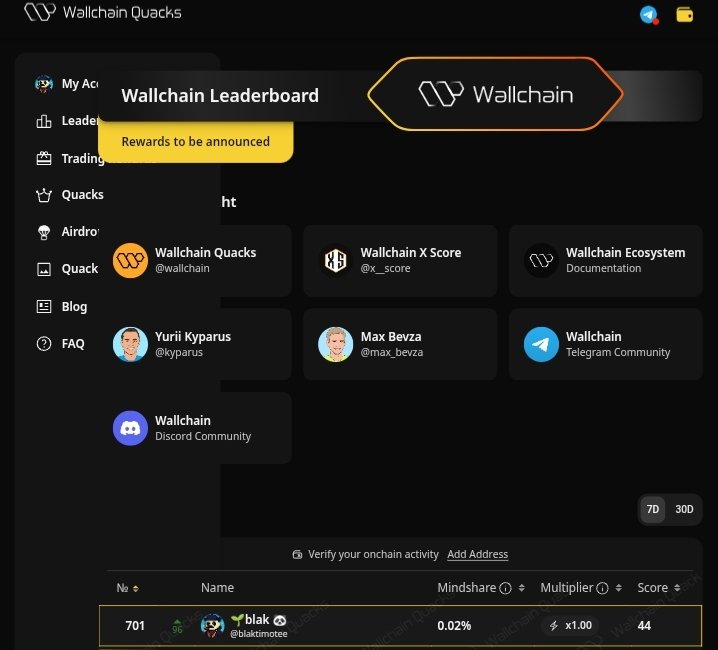This screenshot has height=650, width=718.
Task: Click the Wallchain Ecosystem logo icon
Action: 541,260
